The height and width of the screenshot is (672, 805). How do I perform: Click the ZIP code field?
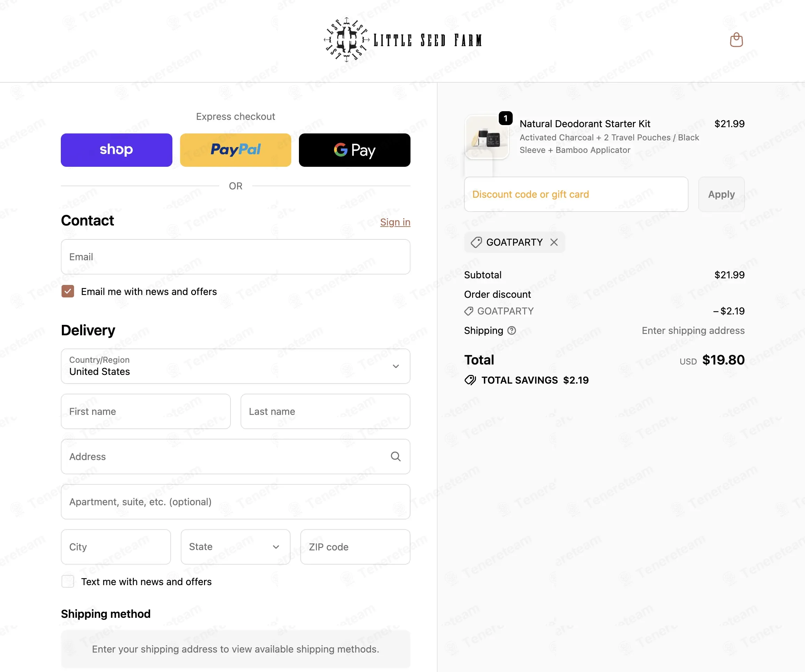coord(355,547)
